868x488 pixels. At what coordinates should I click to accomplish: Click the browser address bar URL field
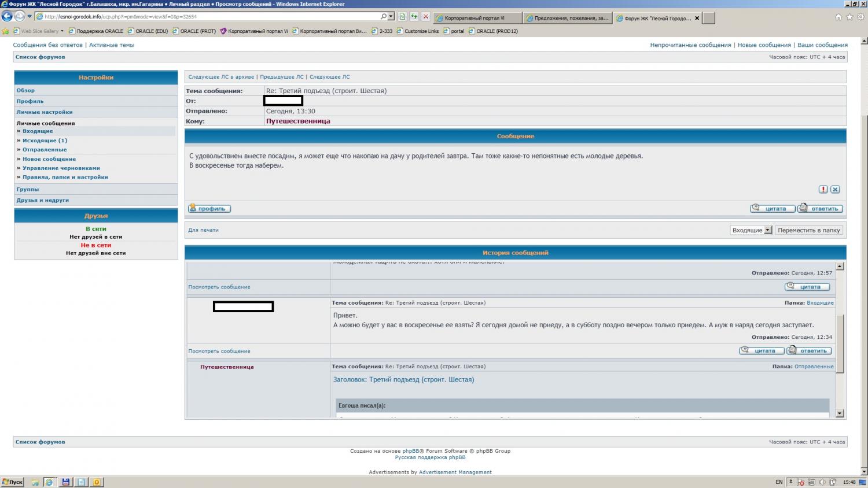[208, 17]
